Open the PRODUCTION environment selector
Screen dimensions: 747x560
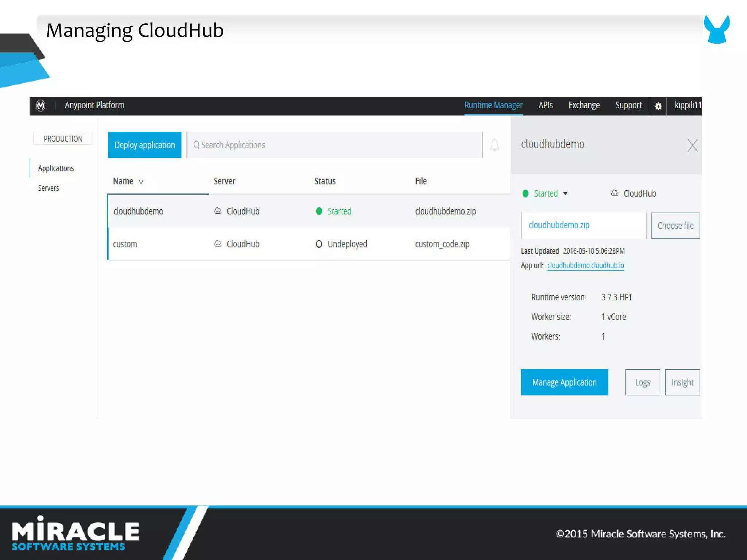[63, 139]
